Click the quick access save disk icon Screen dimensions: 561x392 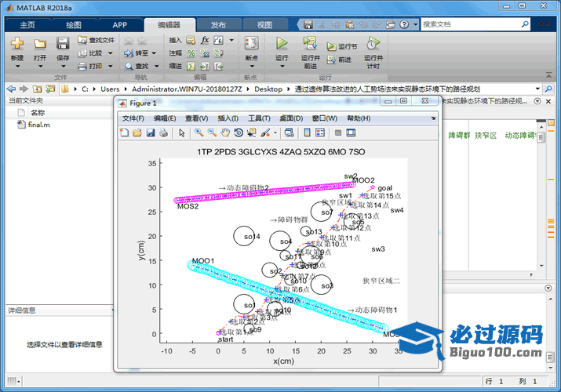click(x=308, y=24)
